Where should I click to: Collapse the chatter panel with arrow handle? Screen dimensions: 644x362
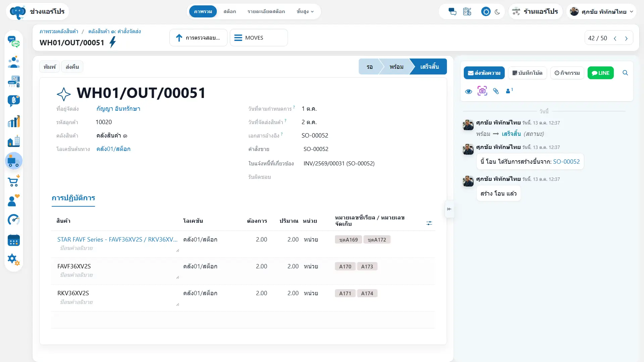[449, 209]
